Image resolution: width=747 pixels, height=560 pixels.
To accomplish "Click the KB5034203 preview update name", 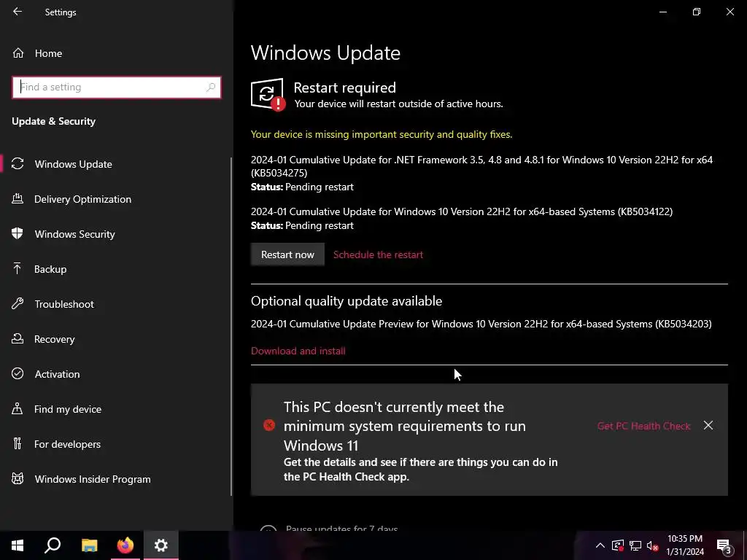I will click(481, 324).
